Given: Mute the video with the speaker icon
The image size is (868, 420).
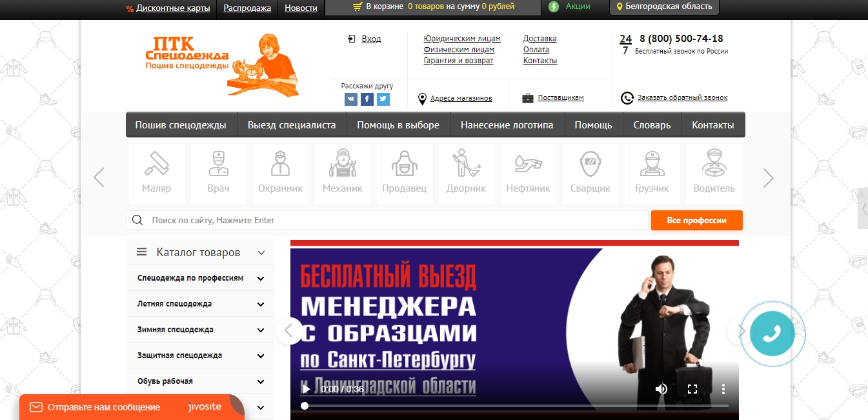Looking at the screenshot, I should (661, 389).
